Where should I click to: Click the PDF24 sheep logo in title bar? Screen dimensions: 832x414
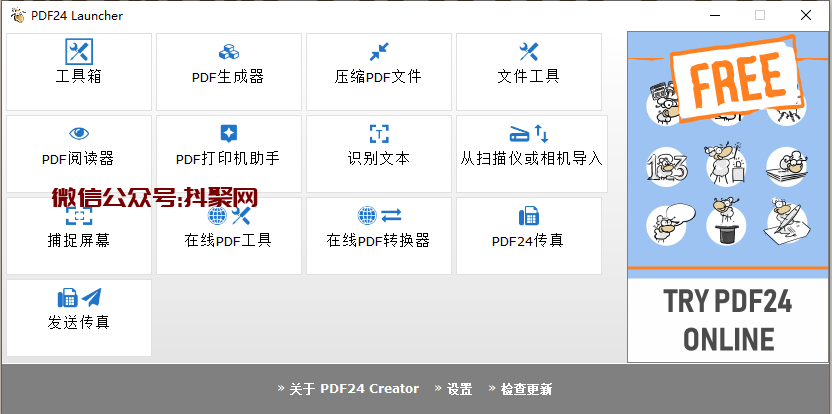[x=18, y=15]
